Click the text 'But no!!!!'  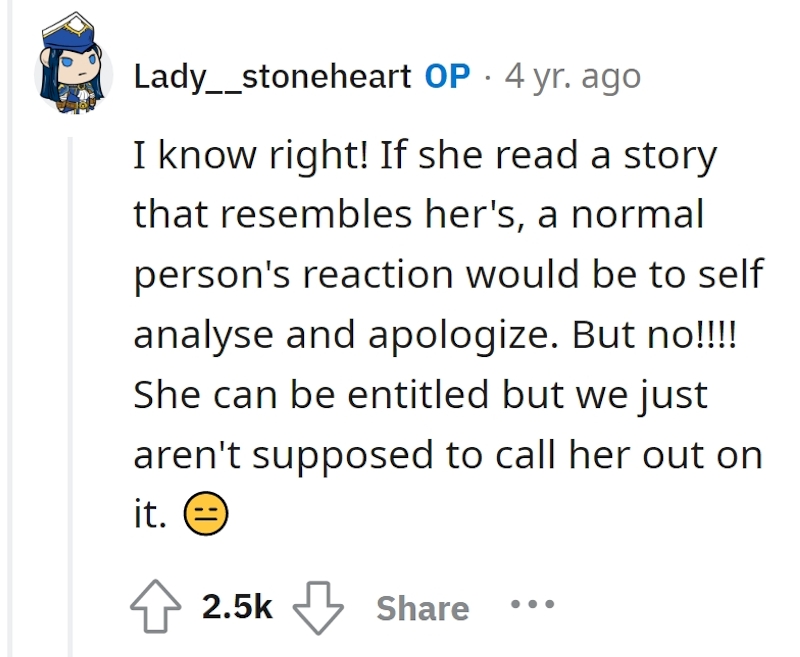tap(655, 335)
